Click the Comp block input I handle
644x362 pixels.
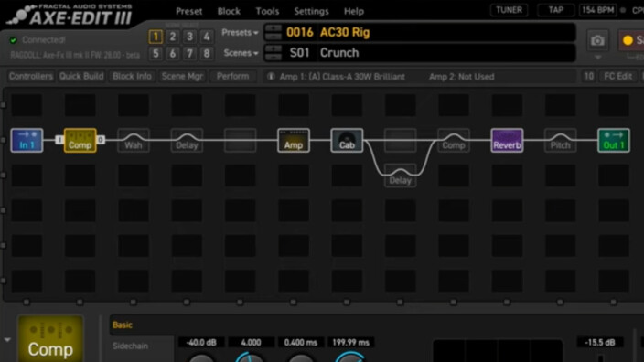[x=59, y=140]
